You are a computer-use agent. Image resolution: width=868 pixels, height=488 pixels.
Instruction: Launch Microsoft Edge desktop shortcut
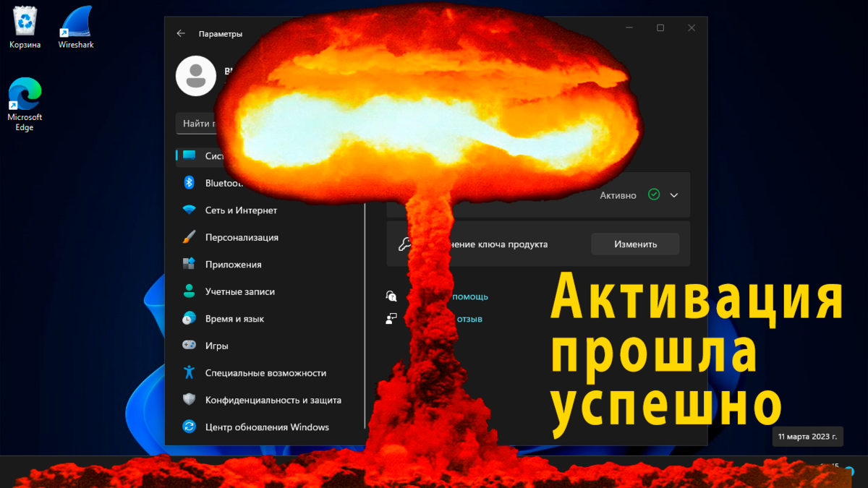[x=25, y=105]
